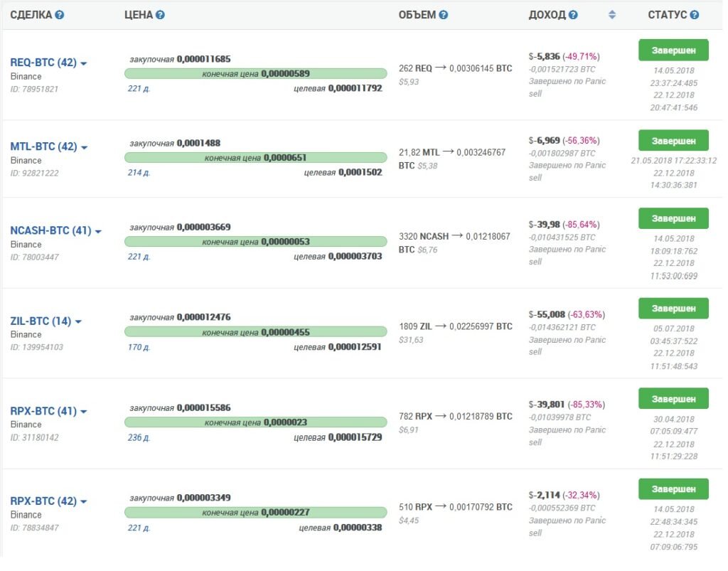
Task: Click the ЦЕНА column header
Action: 139,15
